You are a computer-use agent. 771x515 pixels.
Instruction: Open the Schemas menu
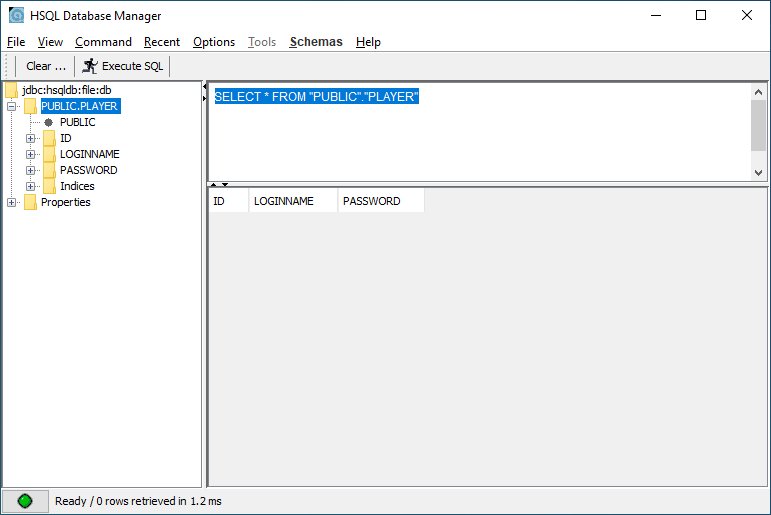tap(315, 42)
